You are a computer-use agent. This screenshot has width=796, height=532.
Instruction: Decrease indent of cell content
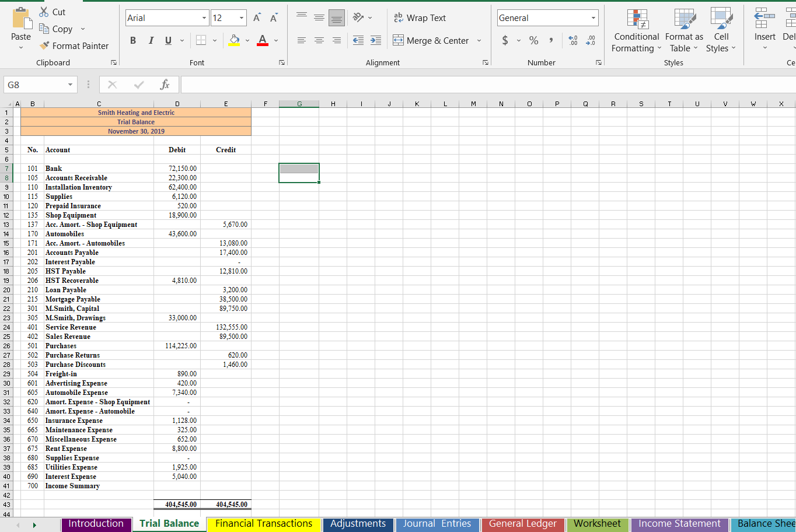click(x=358, y=40)
